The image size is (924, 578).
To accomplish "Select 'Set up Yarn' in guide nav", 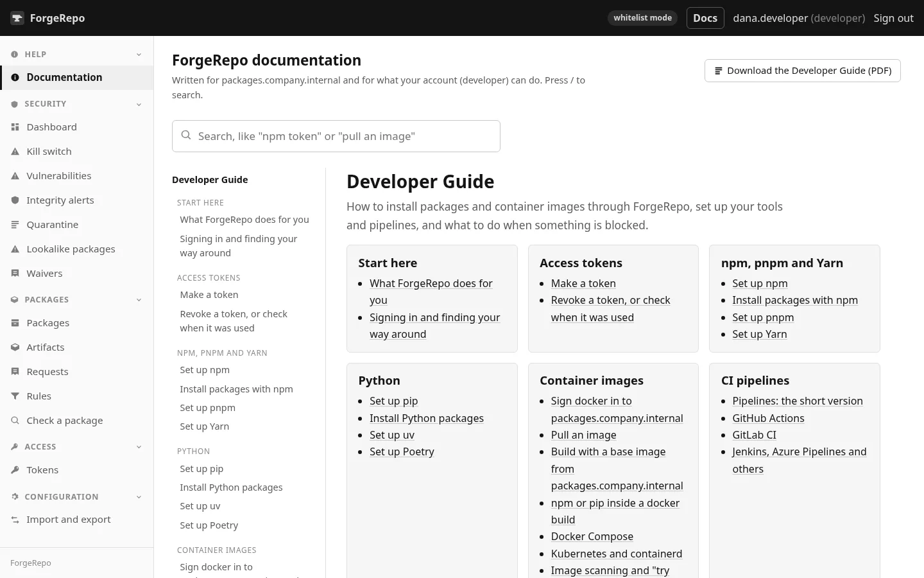I will pyautogui.click(x=205, y=426).
